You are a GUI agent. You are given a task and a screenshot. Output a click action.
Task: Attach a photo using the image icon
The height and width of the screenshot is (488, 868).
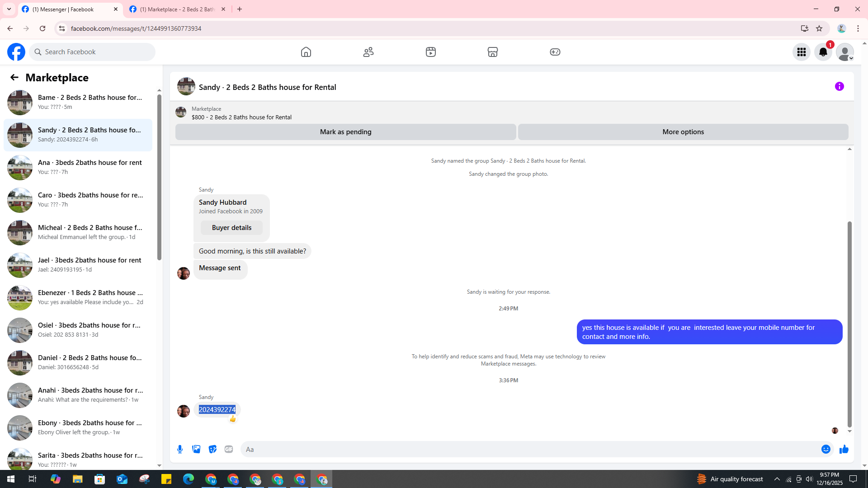tap(196, 449)
